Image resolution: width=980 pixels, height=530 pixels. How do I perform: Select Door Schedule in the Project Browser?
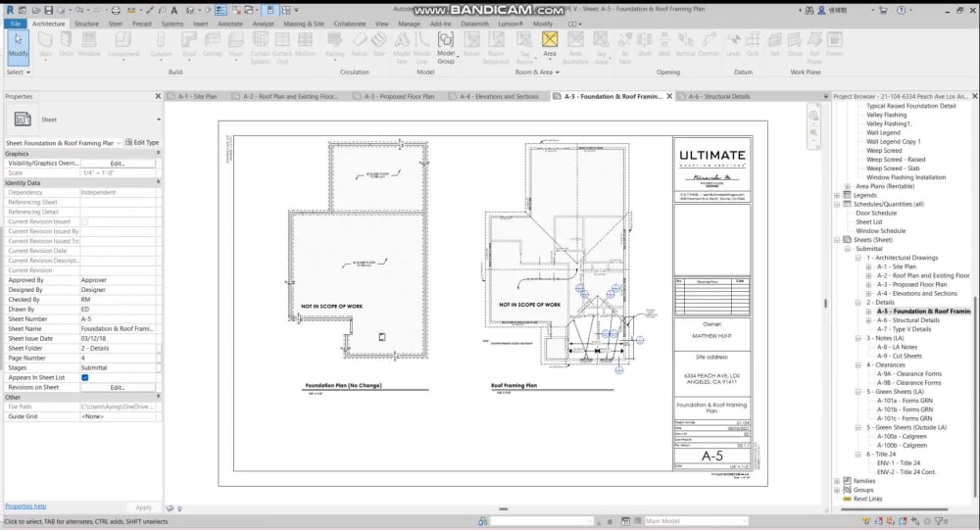pos(875,214)
